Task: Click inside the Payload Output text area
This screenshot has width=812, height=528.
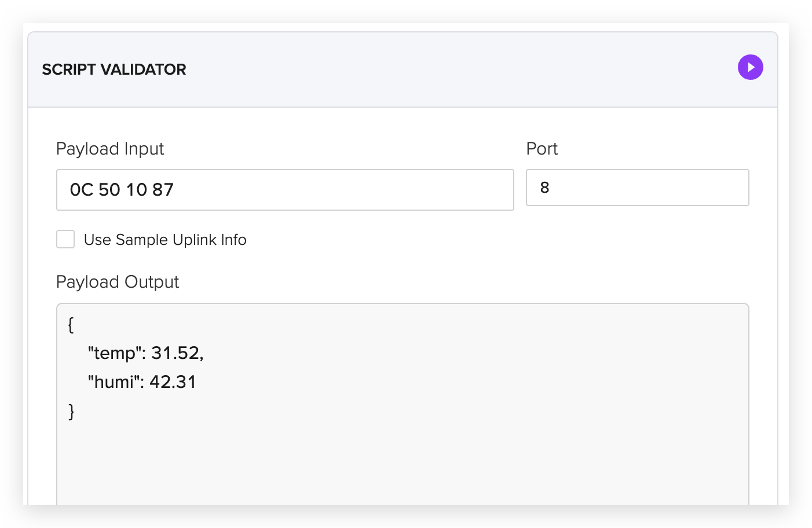Action: click(403, 404)
